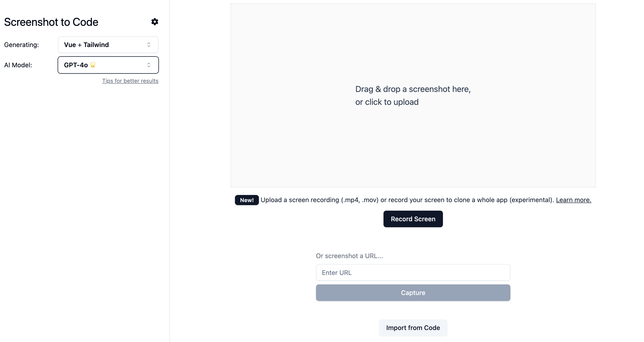Click the dark New! badge

[x=247, y=200]
